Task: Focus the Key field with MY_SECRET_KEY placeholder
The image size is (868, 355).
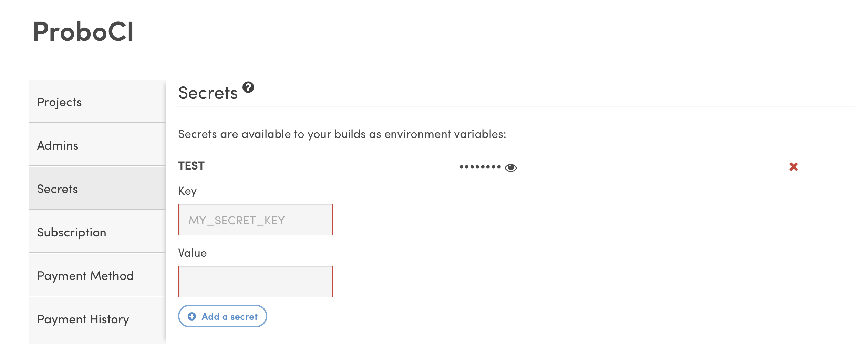Action: point(256,220)
